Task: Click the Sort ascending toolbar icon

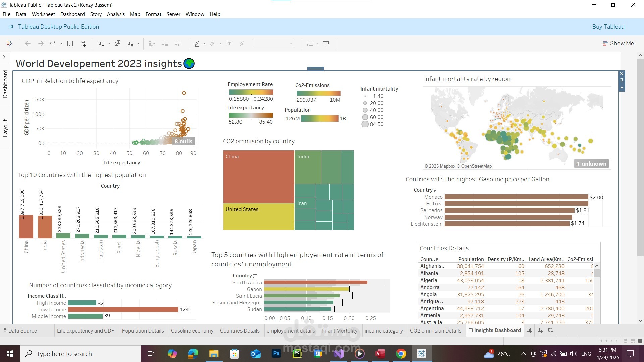Action: pos(165,43)
